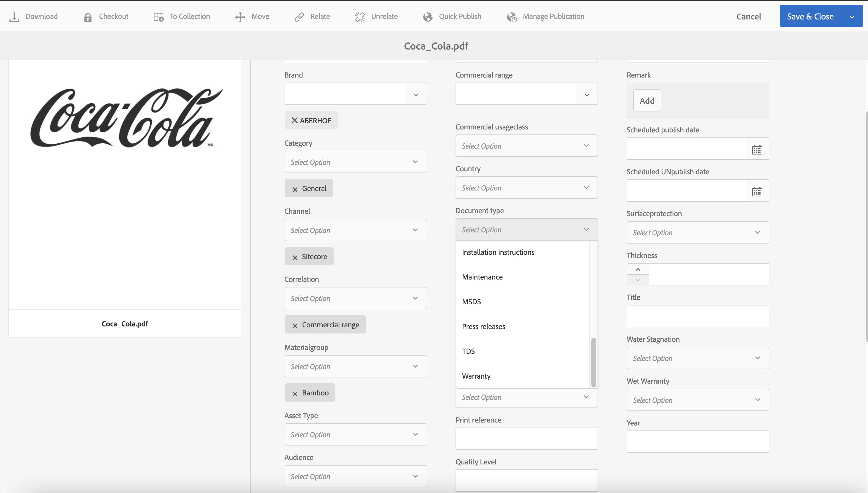This screenshot has width=868, height=493.
Task: Open Save & Close options arrow
Action: click(x=852, y=17)
